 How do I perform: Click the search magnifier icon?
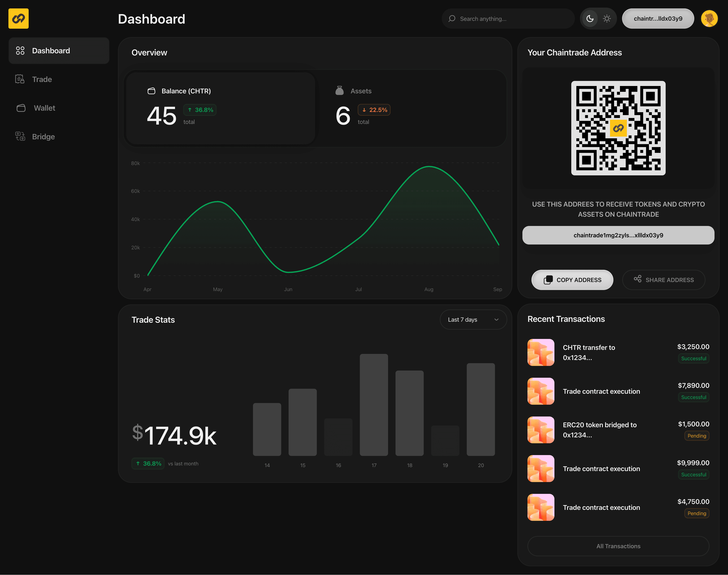point(452,19)
